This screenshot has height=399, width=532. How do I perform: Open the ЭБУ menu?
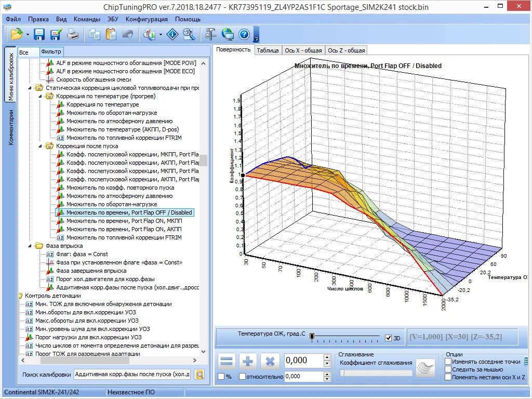pos(113,19)
